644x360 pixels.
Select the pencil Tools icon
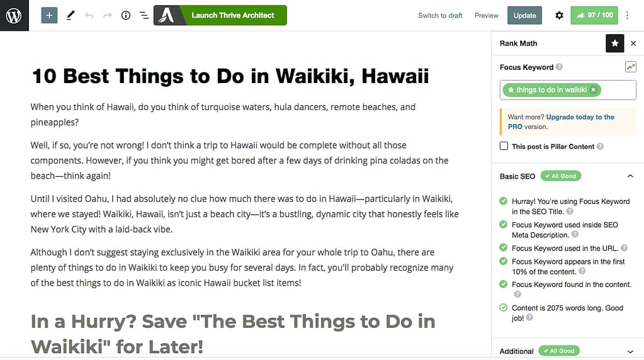click(x=70, y=15)
